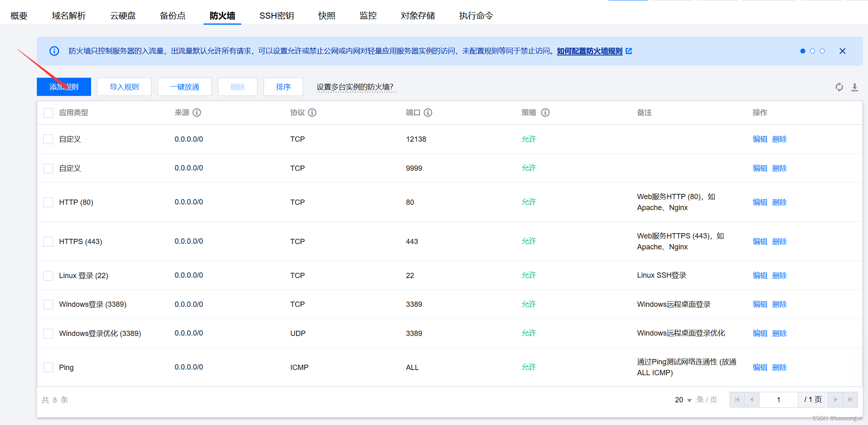Check the HTTPS (443) rule checkbox
Viewport: 868px width, 425px height.
pyautogui.click(x=48, y=242)
